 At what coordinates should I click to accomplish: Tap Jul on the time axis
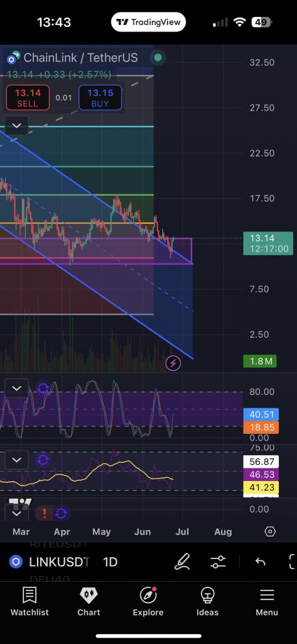182,532
